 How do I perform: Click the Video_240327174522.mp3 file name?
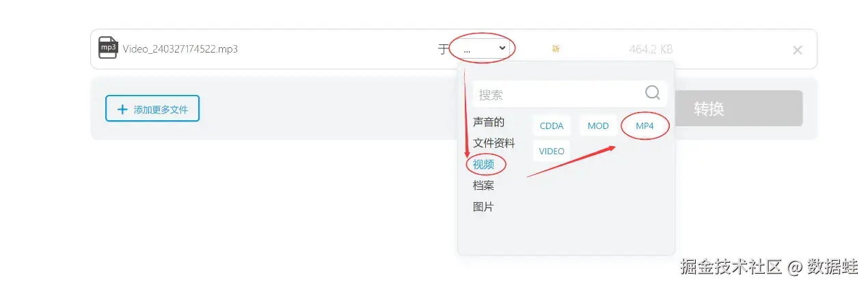pyautogui.click(x=180, y=49)
